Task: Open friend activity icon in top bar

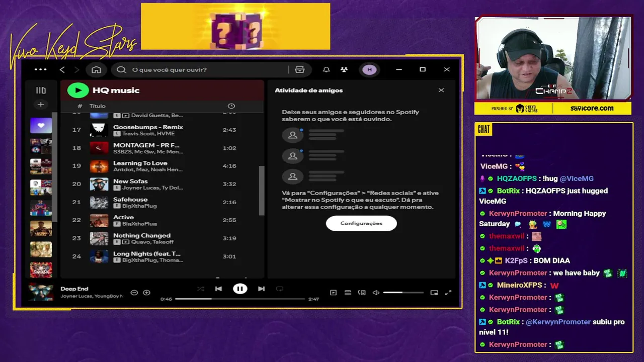Action: point(344,69)
